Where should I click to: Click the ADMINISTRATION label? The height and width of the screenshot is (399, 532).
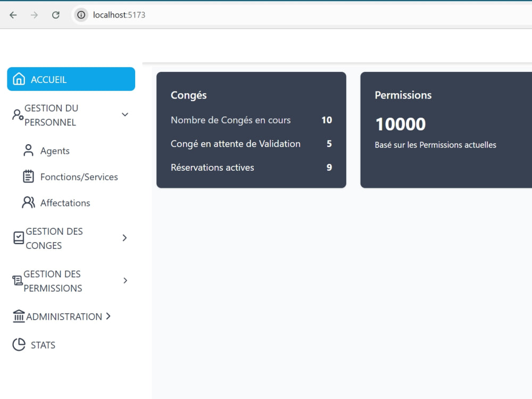pyautogui.click(x=64, y=317)
